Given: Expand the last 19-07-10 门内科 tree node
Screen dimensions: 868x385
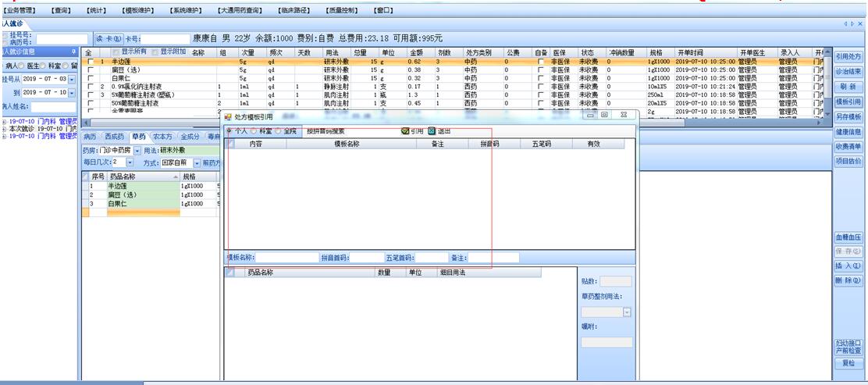Looking at the screenshot, I should click(5, 136).
